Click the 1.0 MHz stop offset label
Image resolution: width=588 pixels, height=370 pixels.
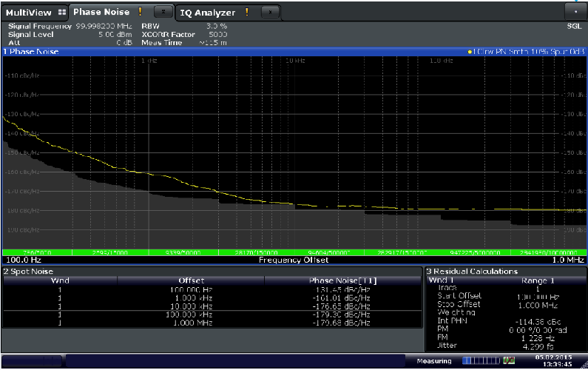tap(567, 260)
